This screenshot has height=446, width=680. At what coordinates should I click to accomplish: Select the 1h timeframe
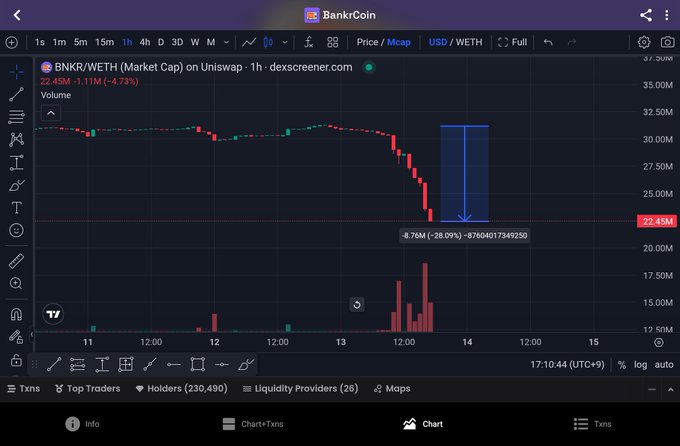(127, 42)
